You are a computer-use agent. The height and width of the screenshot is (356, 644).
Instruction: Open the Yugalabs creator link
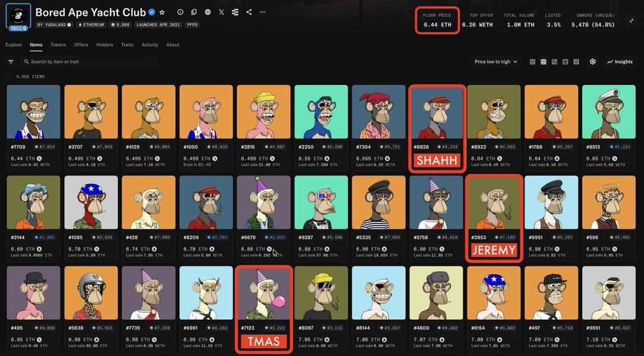pos(54,25)
